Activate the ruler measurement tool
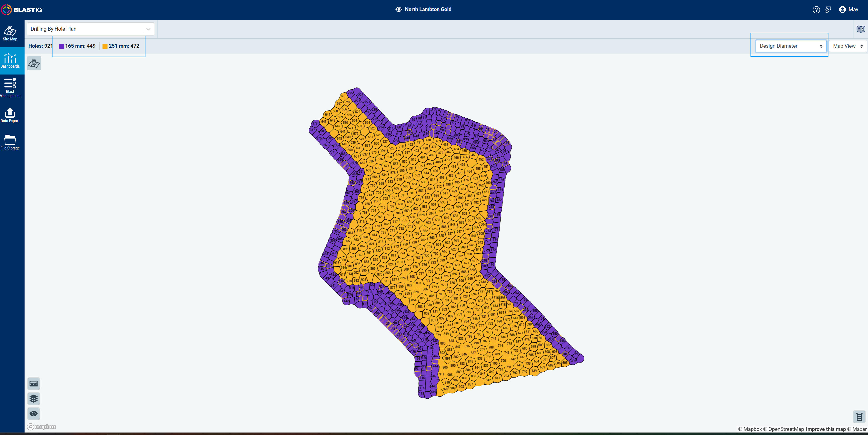Screen dimensions: 868x435 click(x=34, y=383)
